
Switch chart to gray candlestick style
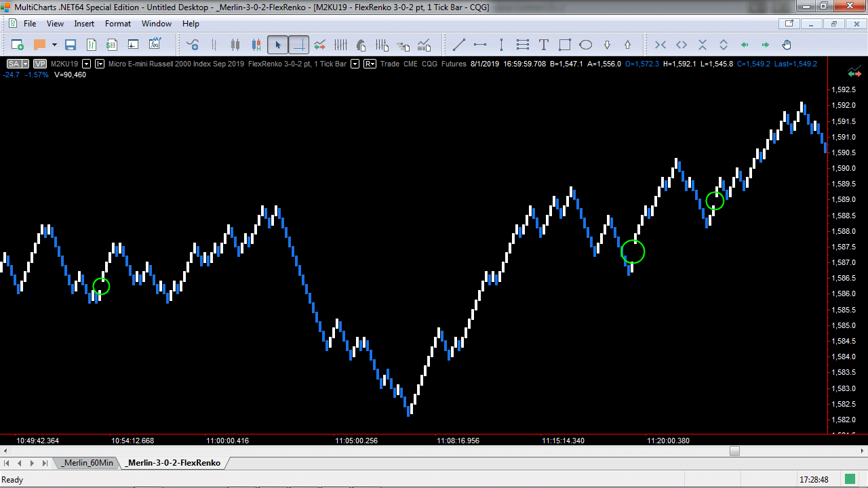tap(235, 45)
